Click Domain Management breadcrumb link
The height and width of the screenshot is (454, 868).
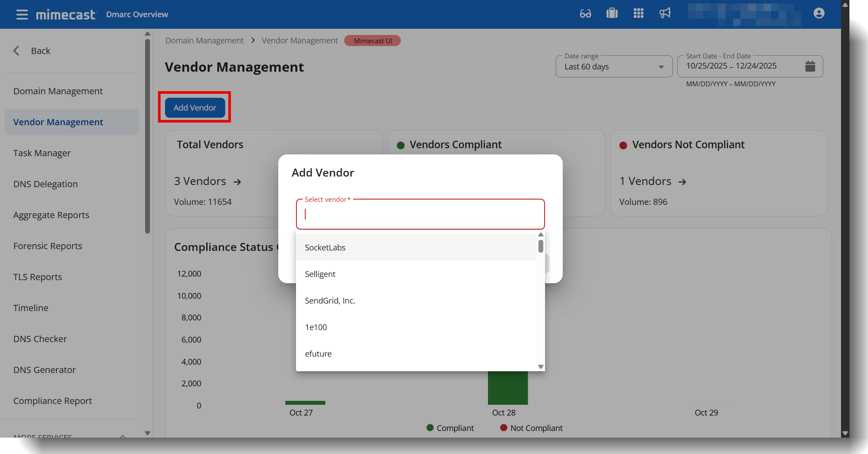coord(204,41)
